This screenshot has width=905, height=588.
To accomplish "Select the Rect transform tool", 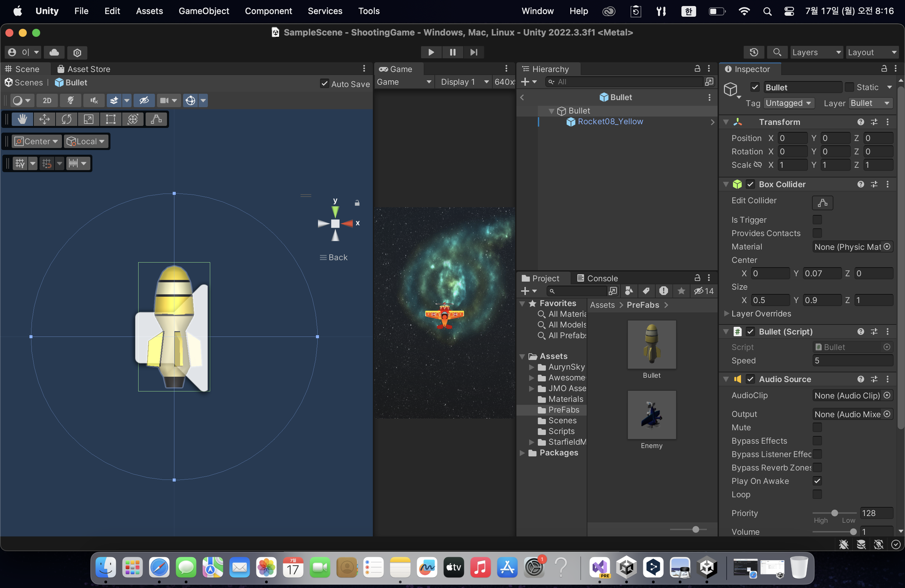I will click(x=111, y=120).
